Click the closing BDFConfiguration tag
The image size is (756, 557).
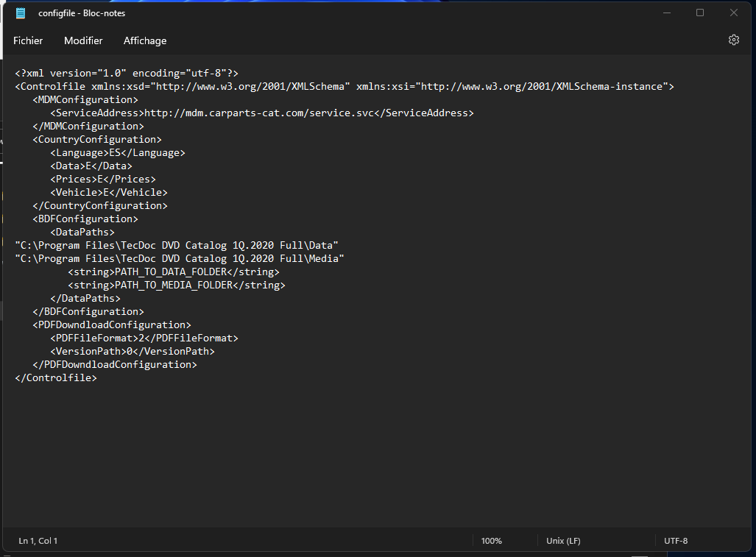pyautogui.click(x=88, y=312)
